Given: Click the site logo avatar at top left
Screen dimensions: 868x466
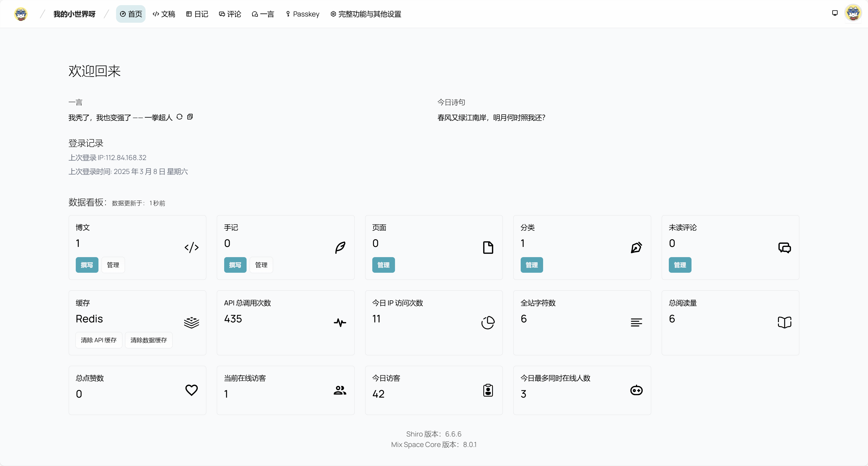Looking at the screenshot, I should pos(21,14).
